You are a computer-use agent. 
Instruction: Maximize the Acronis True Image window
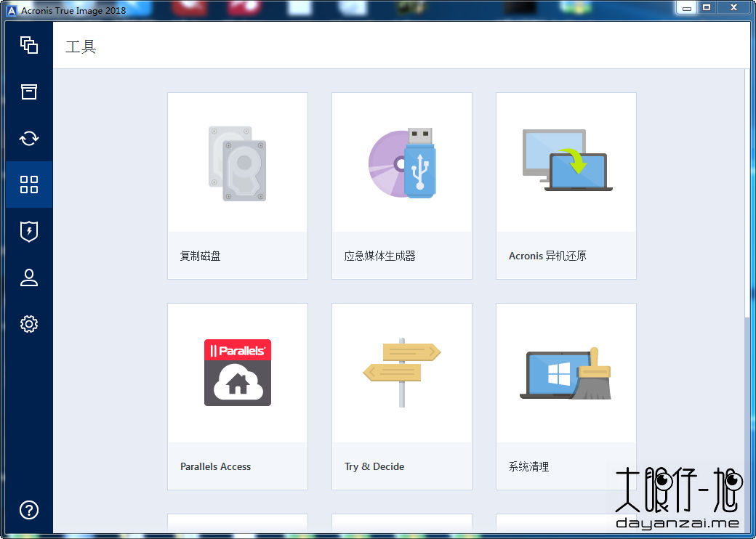[707, 7]
